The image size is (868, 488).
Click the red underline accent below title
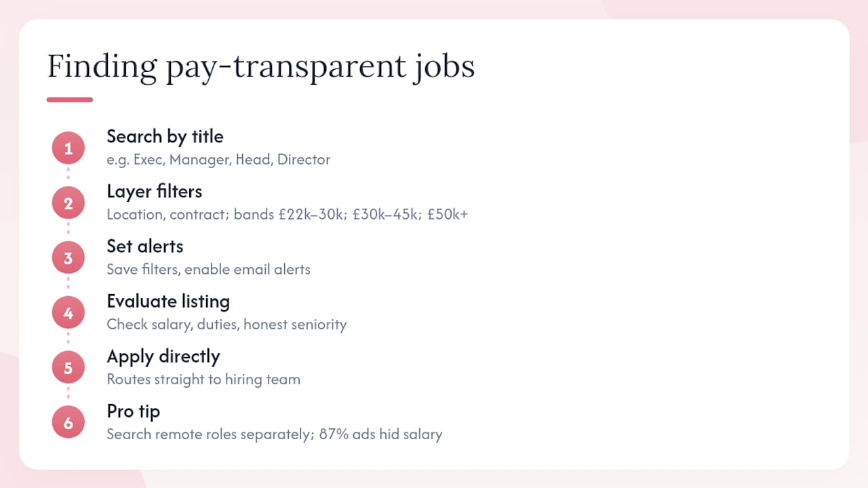click(70, 100)
